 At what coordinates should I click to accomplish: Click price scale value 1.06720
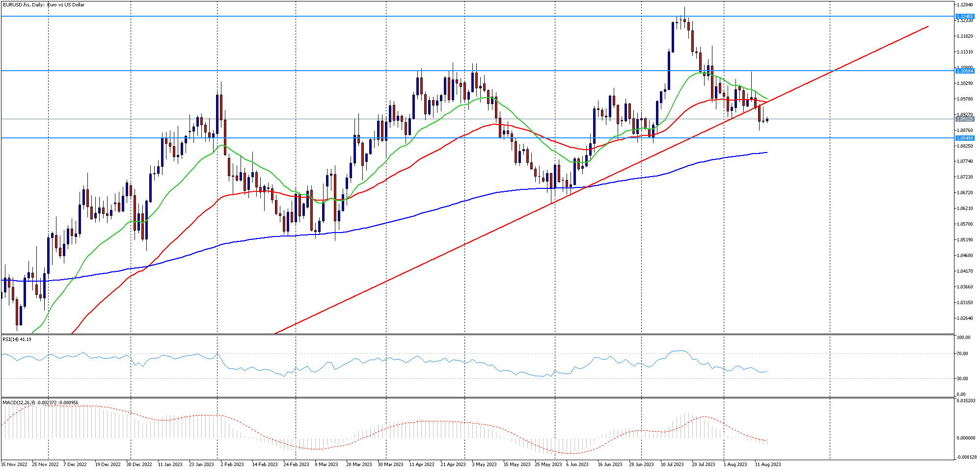pos(965,193)
